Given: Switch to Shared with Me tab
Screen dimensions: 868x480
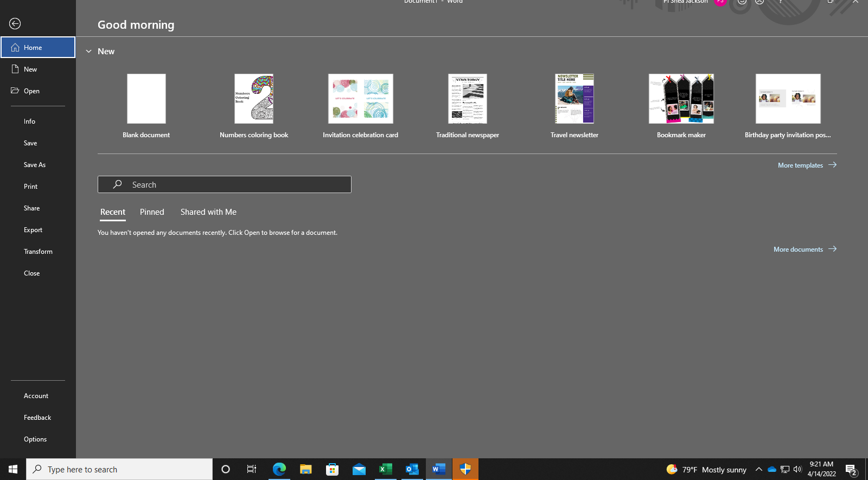Looking at the screenshot, I should 208,212.
